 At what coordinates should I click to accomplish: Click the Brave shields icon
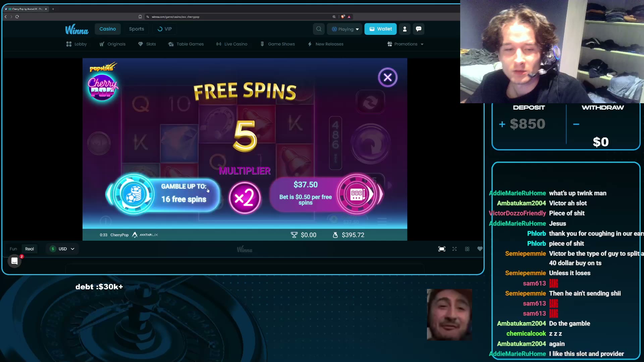tap(343, 17)
